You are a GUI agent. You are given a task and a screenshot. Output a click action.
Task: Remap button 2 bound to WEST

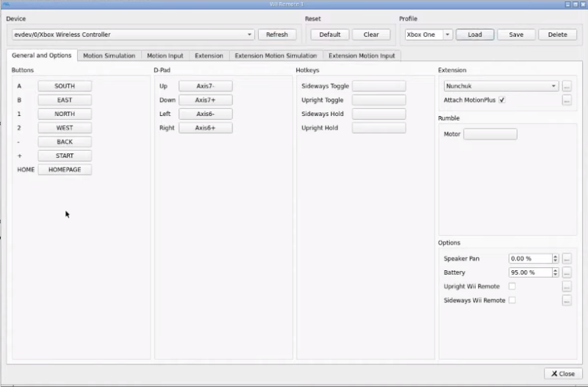(65, 128)
